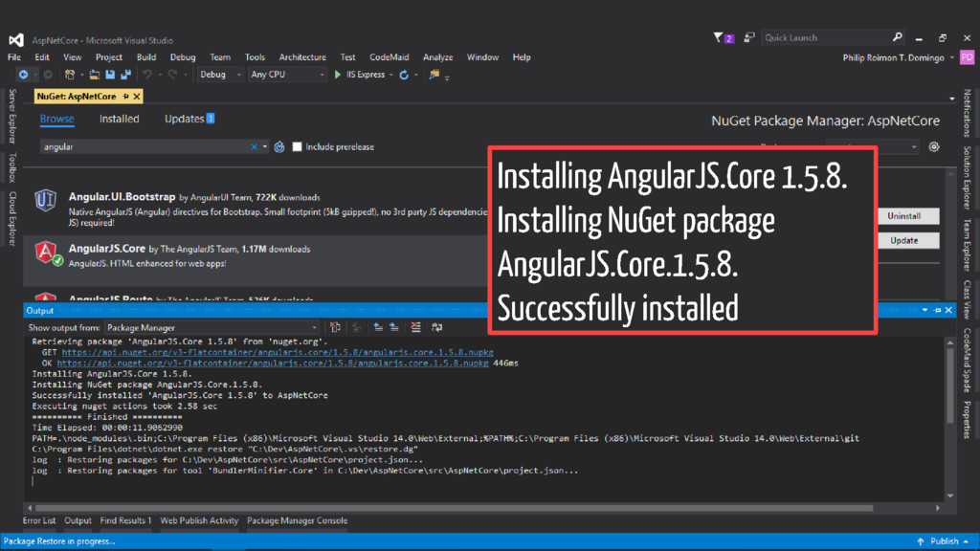Click the PD account avatar icon
The image size is (980, 551).
(x=967, y=57)
